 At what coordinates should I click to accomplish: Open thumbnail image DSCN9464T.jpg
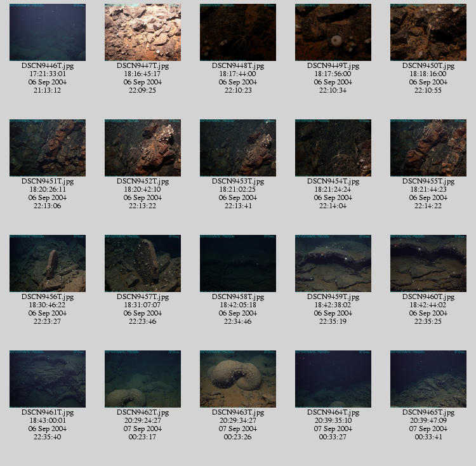[333, 379]
